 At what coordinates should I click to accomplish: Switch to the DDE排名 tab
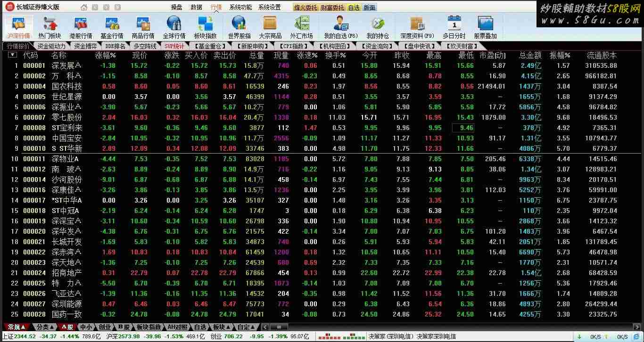pyautogui.click(x=116, y=46)
